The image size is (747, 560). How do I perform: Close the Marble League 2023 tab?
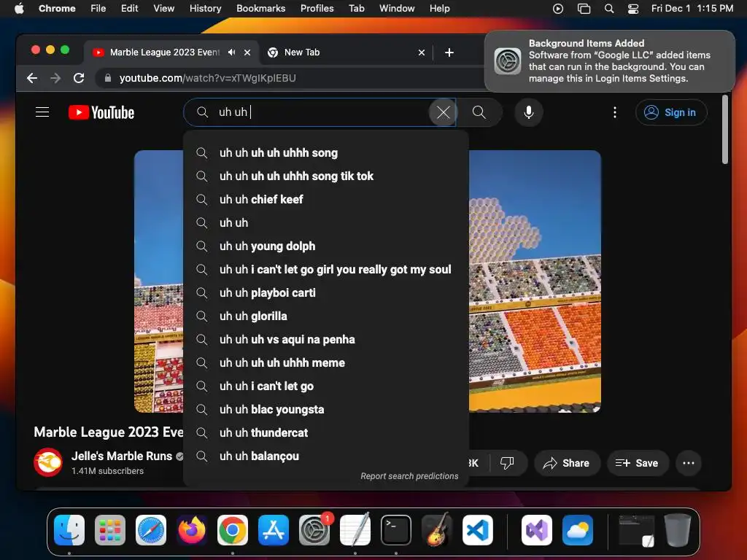[247, 52]
